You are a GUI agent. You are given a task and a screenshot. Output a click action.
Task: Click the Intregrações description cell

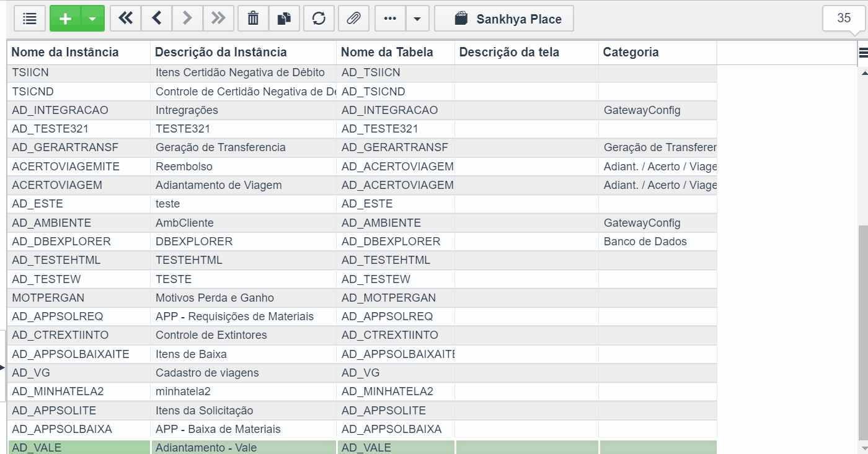click(244, 110)
